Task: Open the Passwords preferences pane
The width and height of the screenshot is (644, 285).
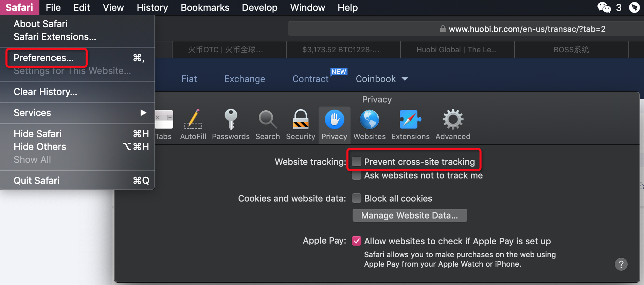Action: click(x=231, y=125)
